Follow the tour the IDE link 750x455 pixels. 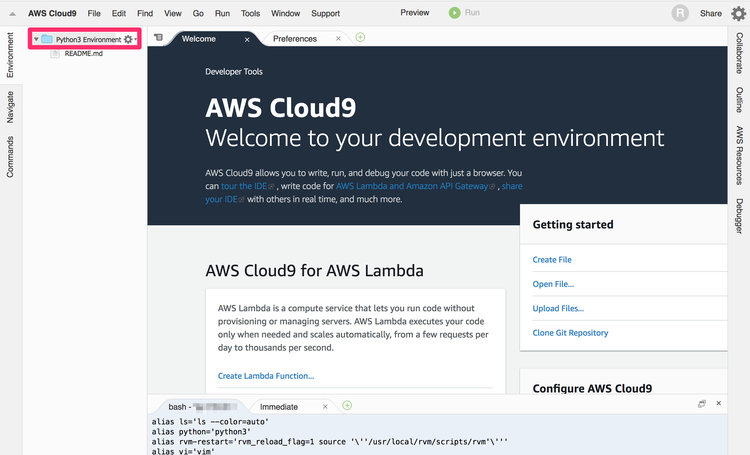point(244,186)
